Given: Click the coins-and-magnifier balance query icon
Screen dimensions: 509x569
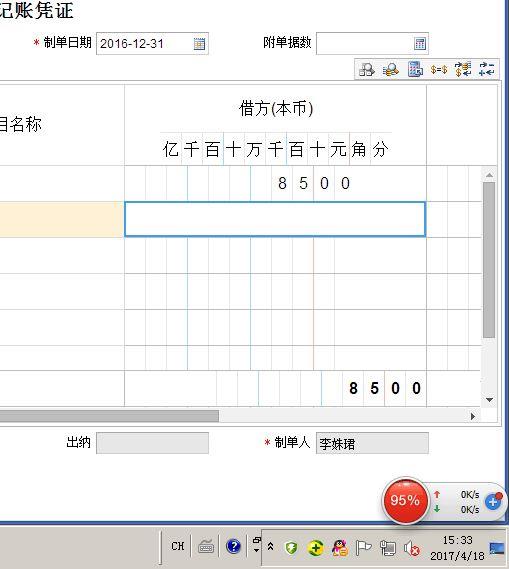Looking at the screenshot, I should click(390, 69).
